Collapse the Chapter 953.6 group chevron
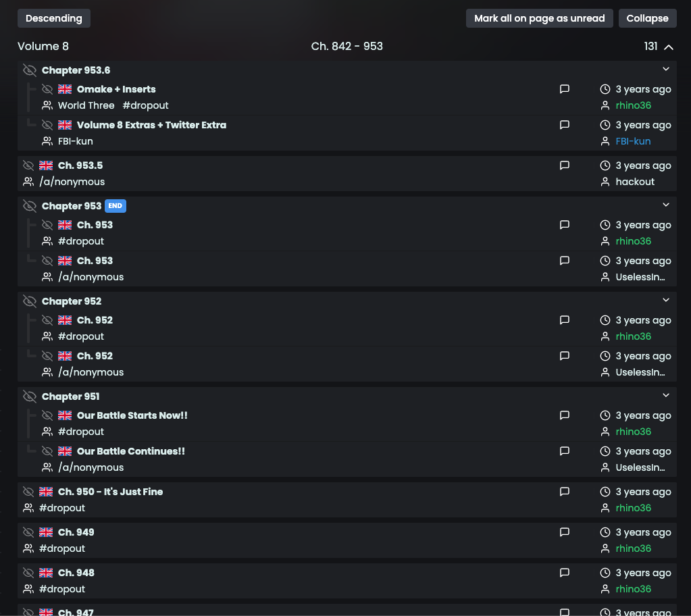The width and height of the screenshot is (691, 616). pyautogui.click(x=666, y=69)
